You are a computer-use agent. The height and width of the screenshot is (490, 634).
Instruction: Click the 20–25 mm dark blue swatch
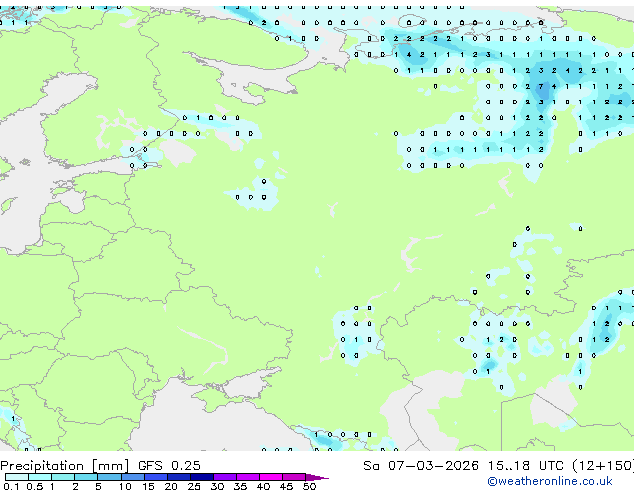coord(178,477)
